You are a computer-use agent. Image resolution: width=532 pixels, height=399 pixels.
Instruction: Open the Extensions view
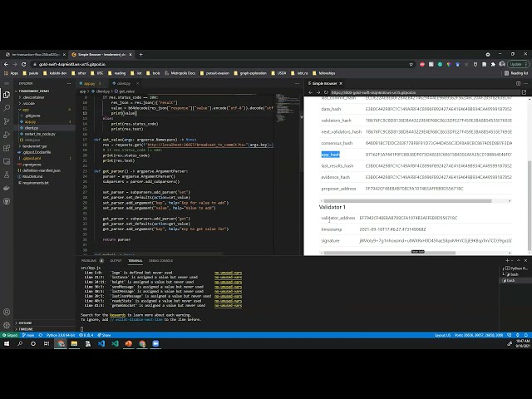[x=7, y=148]
